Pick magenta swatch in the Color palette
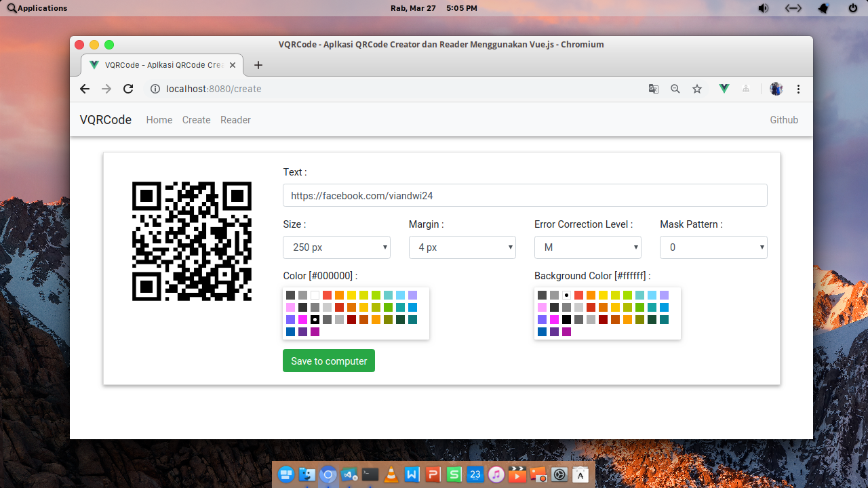Image resolution: width=868 pixels, height=488 pixels. [302, 319]
